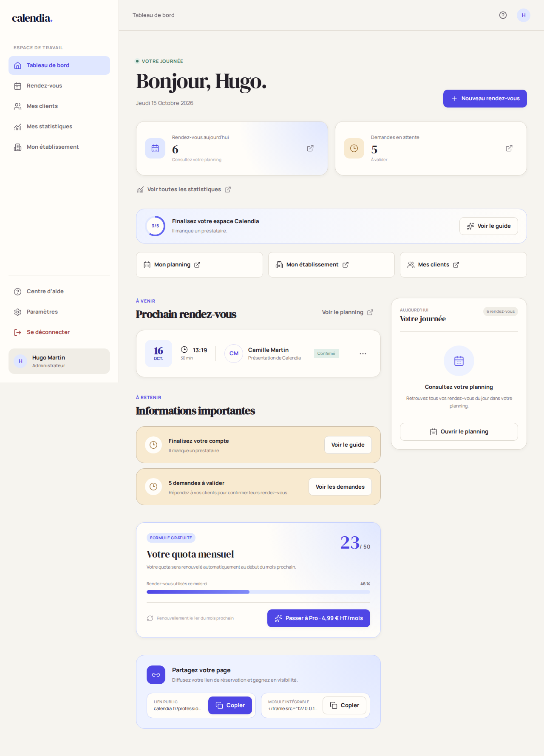Open Rendez-vous in the sidebar
Screen dimensions: 544x756
pos(59,86)
